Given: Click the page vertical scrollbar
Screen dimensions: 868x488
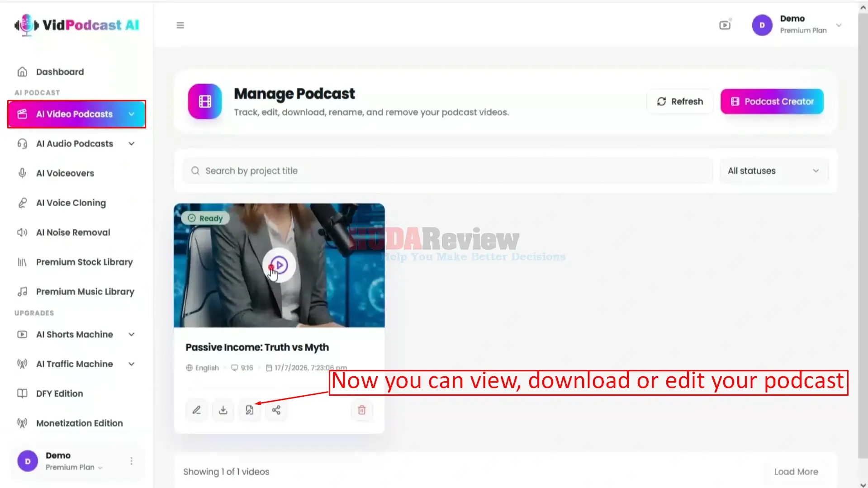Looking at the screenshot, I should 863,235.
